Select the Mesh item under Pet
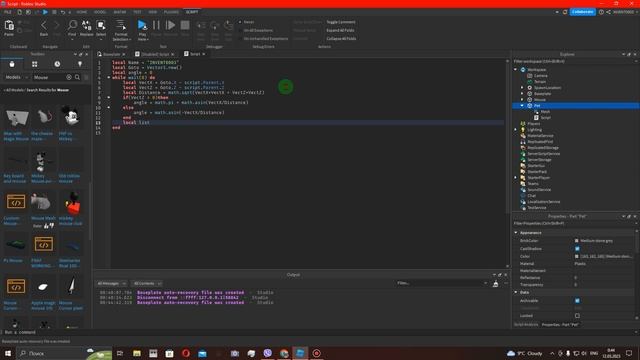 pos(545,111)
